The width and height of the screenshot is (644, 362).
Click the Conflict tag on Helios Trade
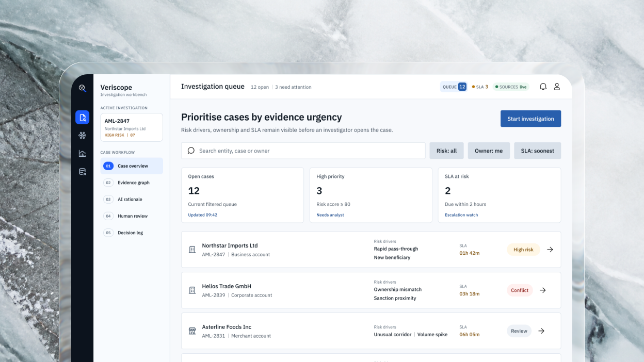(x=520, y=290)
